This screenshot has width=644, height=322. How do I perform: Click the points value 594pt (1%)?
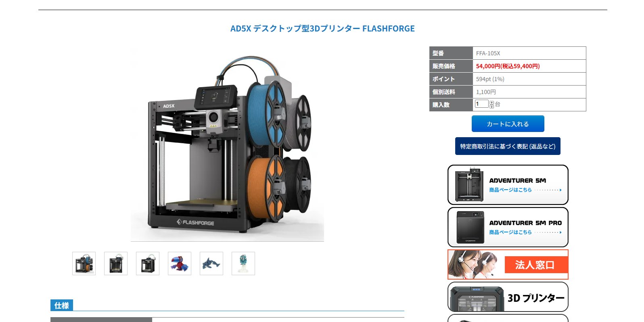(490, 79)
